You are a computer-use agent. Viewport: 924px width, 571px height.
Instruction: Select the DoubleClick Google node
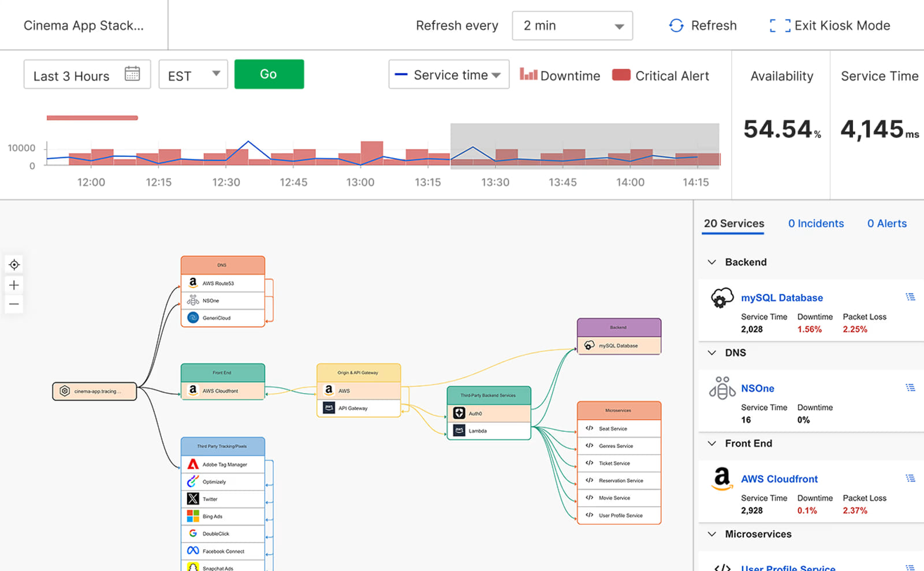(222, 534)
